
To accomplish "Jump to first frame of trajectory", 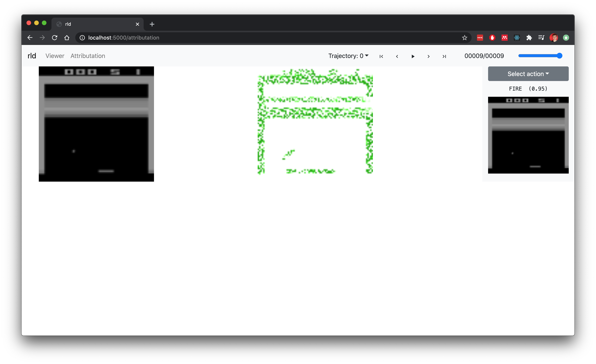I will pos(381,56).
